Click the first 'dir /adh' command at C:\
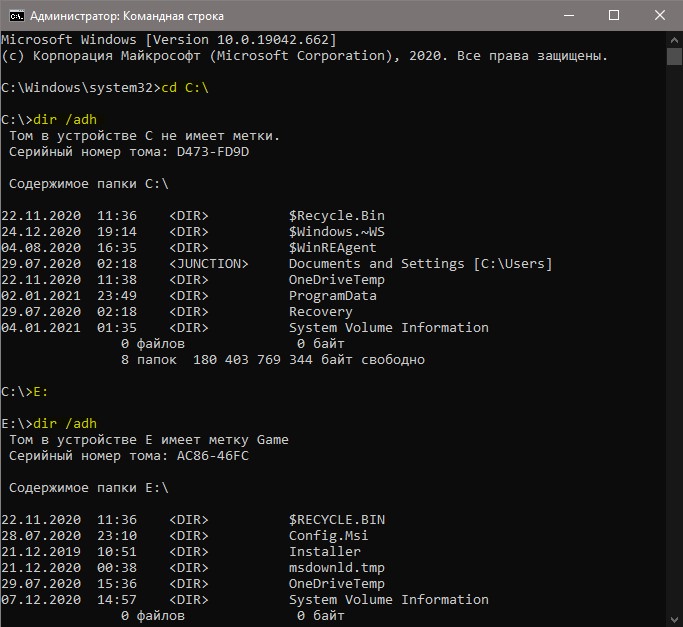Image resolution: width=683 pixels, height=627 pixels. [x=65, y=119]
